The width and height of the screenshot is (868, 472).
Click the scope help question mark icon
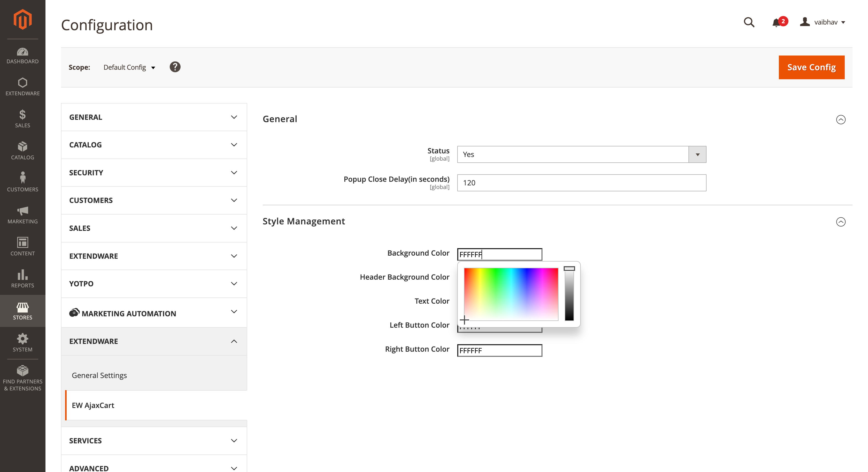tap(175, 67)
